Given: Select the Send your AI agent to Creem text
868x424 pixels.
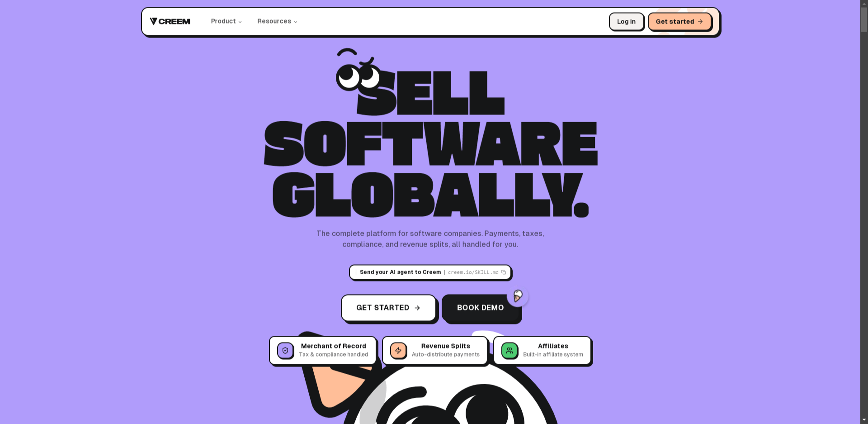Looking at the screenshot, I should (x=400, y=272).
